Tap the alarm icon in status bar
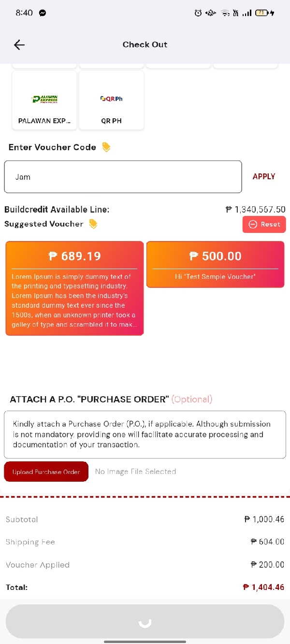 (198, 13)
